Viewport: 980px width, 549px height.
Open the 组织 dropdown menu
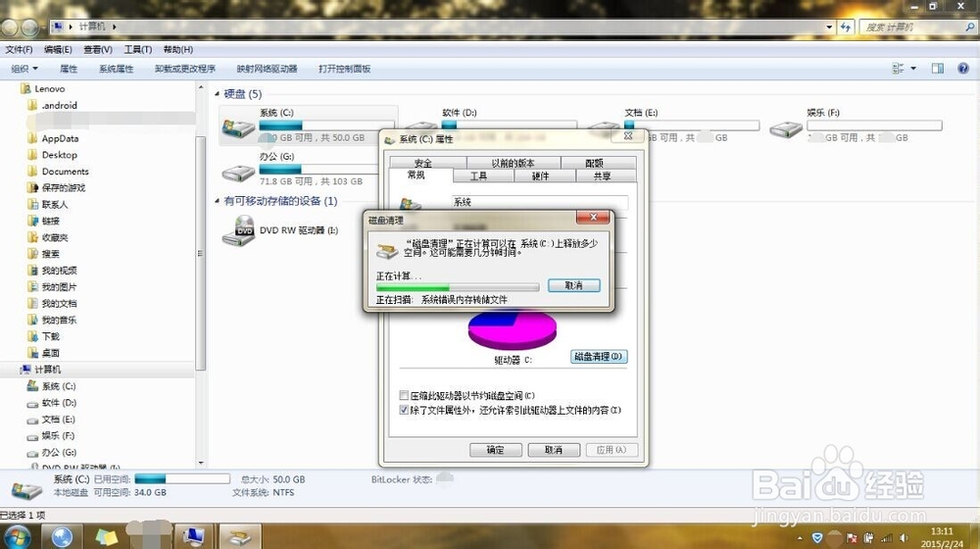point(24,69)
